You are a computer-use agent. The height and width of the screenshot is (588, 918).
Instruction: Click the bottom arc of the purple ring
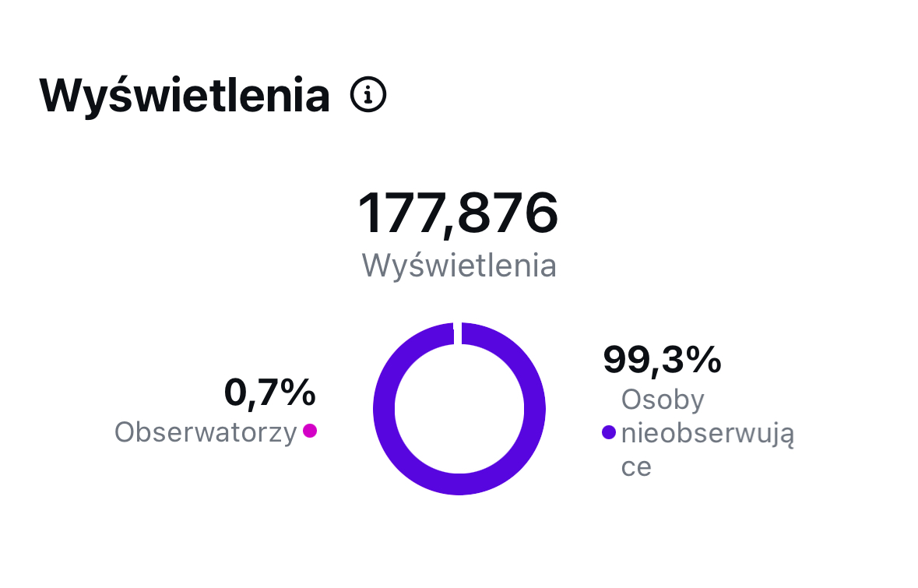click(x=459, y=484)
